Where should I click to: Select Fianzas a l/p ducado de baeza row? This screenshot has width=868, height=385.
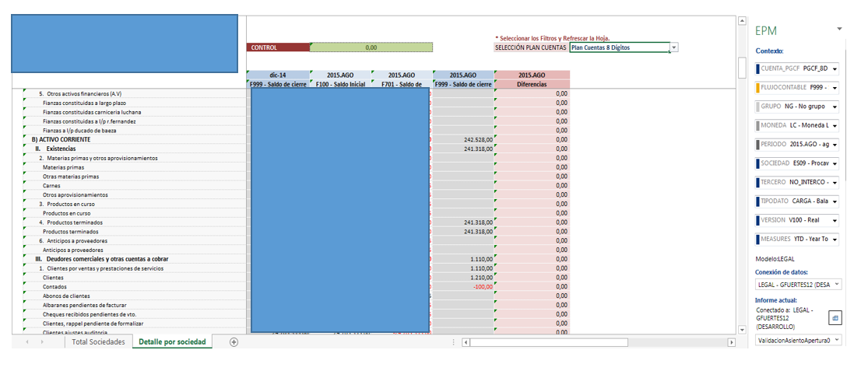pos(135,130)
